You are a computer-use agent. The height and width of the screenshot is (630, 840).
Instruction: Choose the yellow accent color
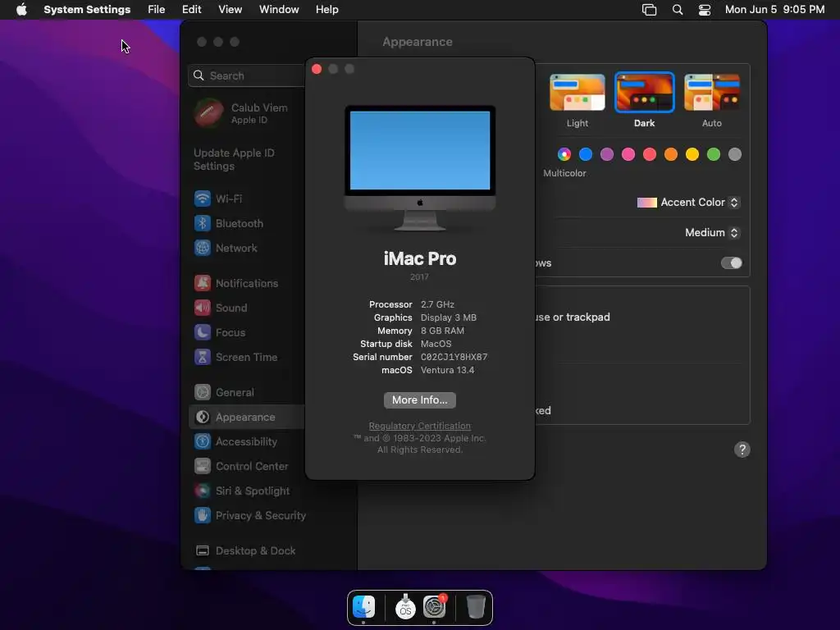[692, 154]
